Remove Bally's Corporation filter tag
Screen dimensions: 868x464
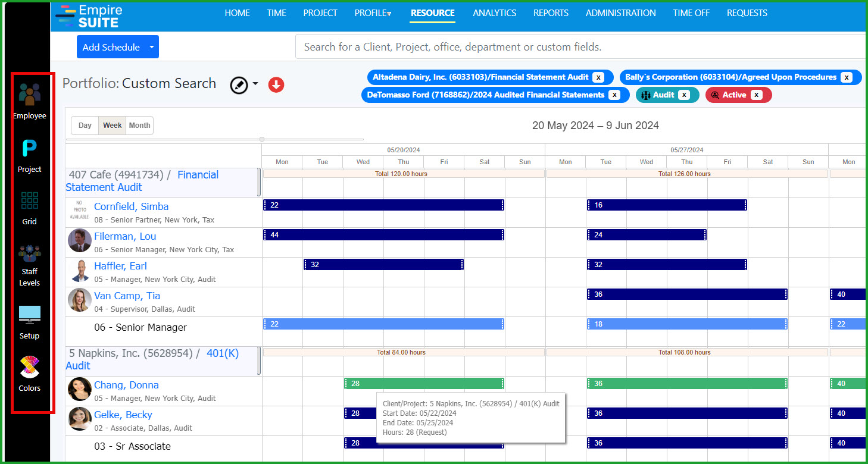846,77
